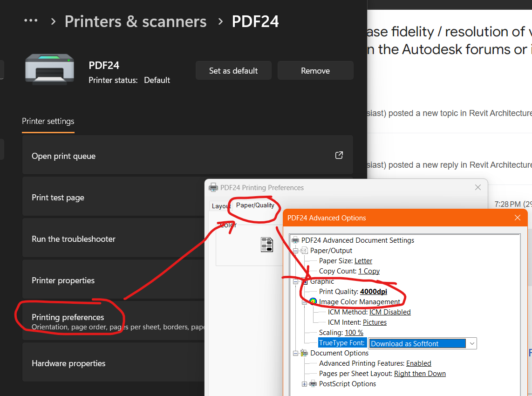Select the Print Quality 4000dpi value
The height and width of the screenshot is (396, 532).
[x=373, y=291]
